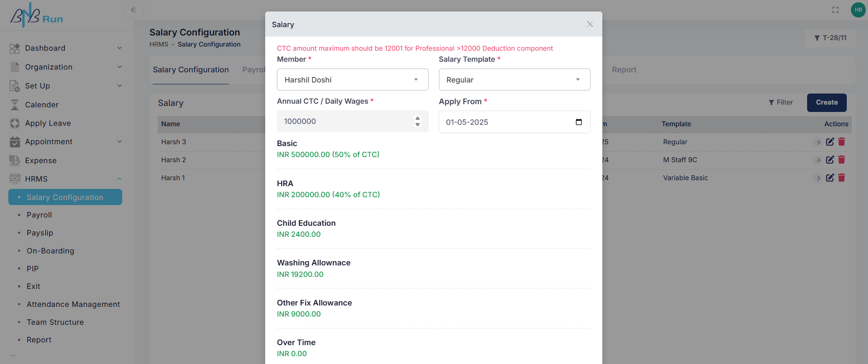
Task: Open the HB user avatar menu
Action: [858, 10]
